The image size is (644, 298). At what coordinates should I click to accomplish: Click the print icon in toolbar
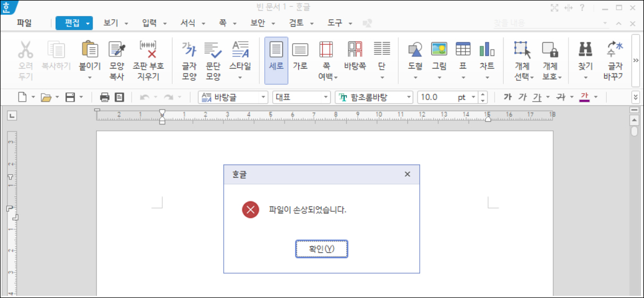coord(105,97)
